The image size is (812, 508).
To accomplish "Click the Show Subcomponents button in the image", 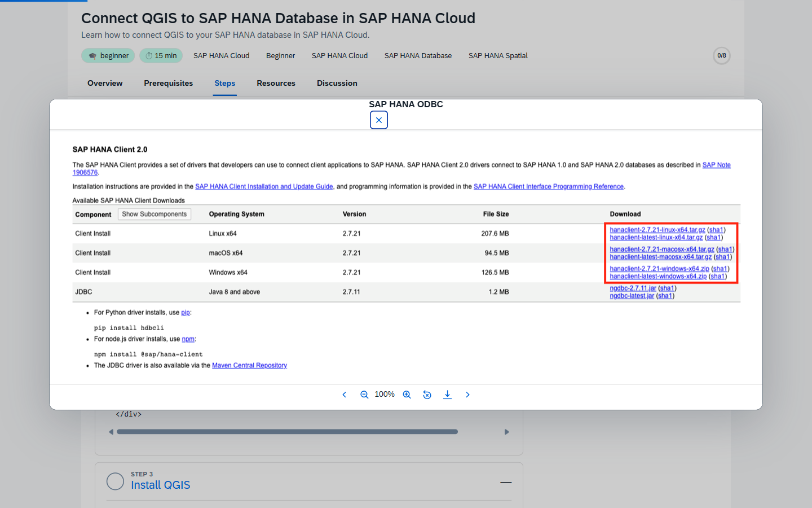I will (155, 214).
